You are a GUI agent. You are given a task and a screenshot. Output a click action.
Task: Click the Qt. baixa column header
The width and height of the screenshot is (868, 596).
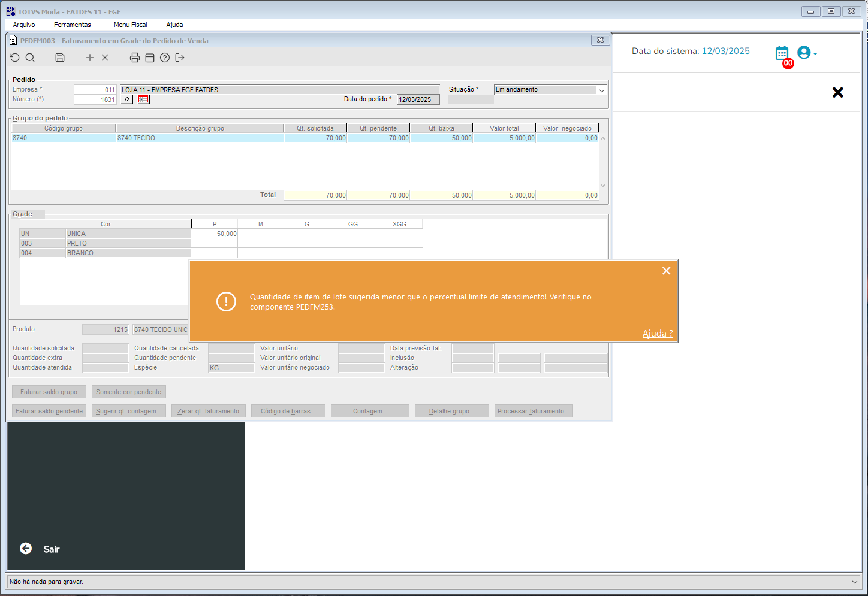point(441,128)
